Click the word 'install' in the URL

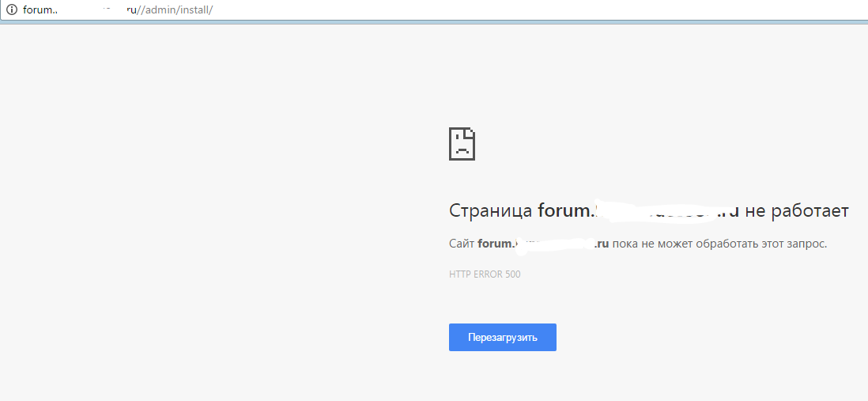pos(192,9)
